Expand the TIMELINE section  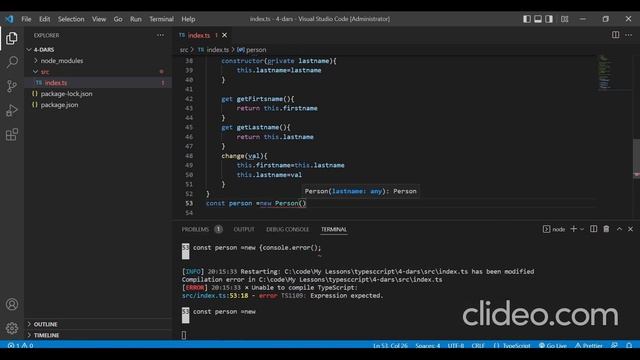click(98, 335)
